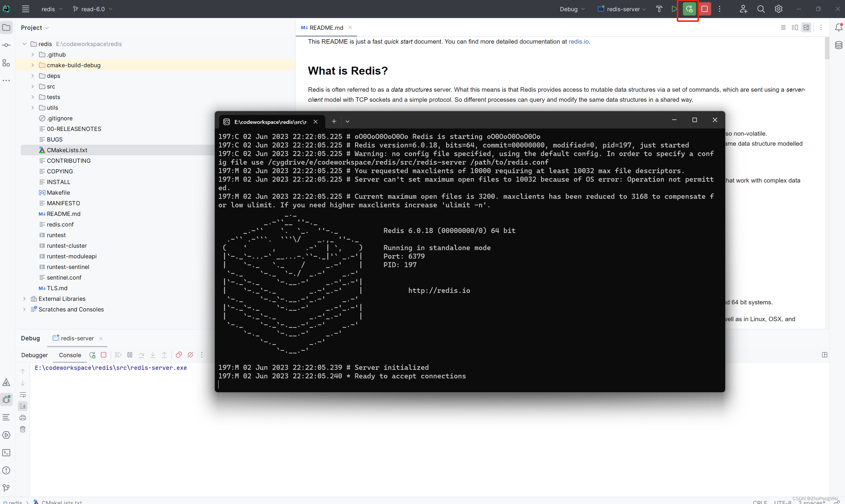Viewport: 845px width, 504px height.
Task: Pause program in the debugger toolbar
Action: pos(130,355)
